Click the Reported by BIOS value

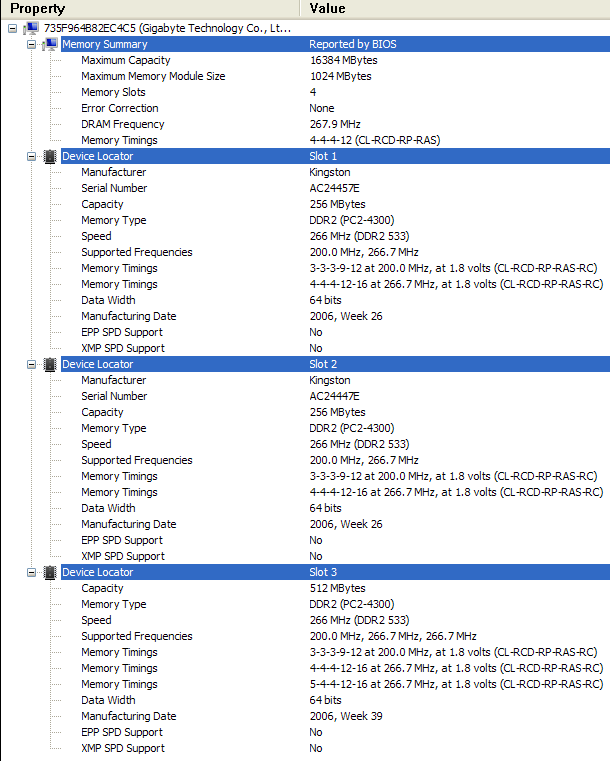click(x=353, y=44)
